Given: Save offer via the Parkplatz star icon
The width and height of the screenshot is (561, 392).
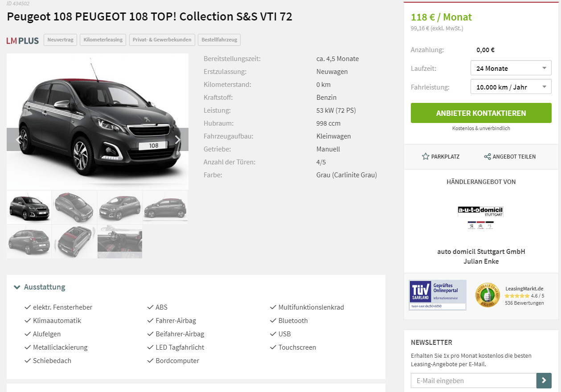Looking at the screenshot, I should pyautogui.click(x=426, y=156).
